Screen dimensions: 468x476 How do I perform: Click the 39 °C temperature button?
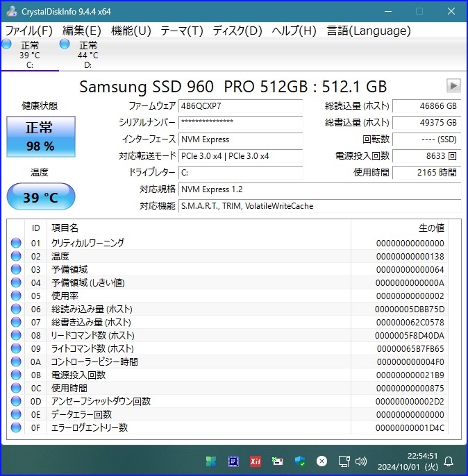[41, 197]
